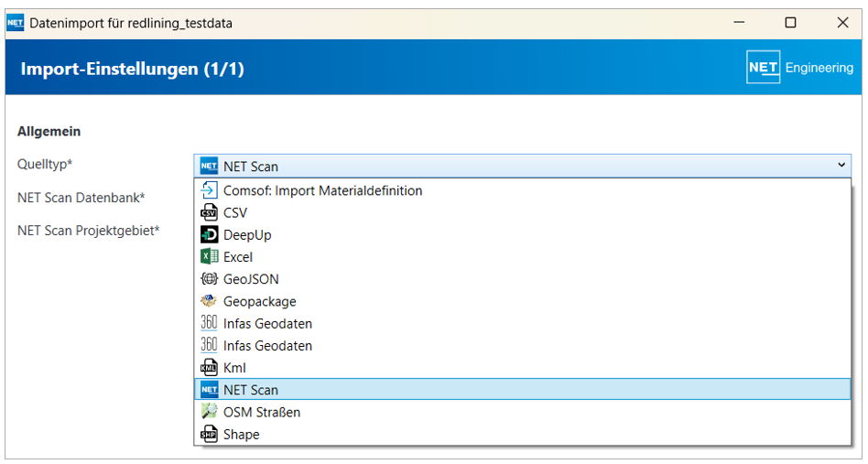Close the Datenimport window
868x464 pixels.
(842, 23)
